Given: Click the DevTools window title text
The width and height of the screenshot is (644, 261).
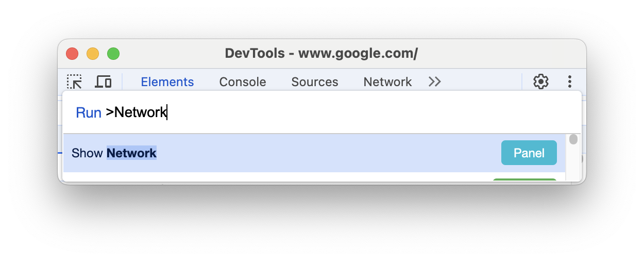Looking at the screenshot, I should (x=321, y=54).
